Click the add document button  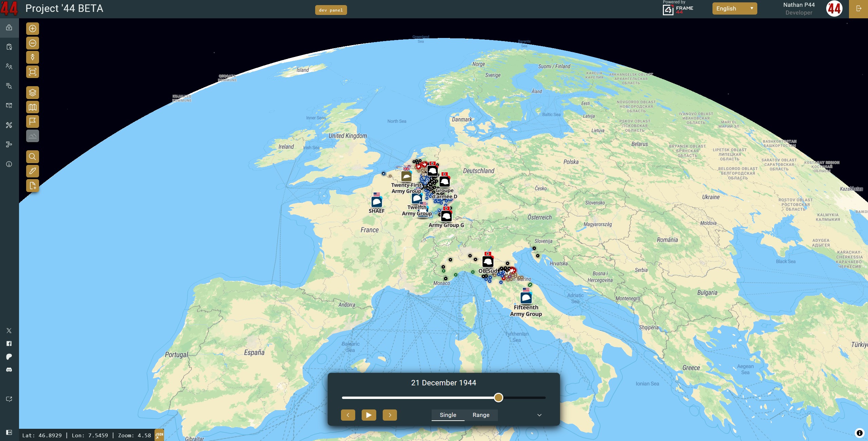click(x=33, y=186)
